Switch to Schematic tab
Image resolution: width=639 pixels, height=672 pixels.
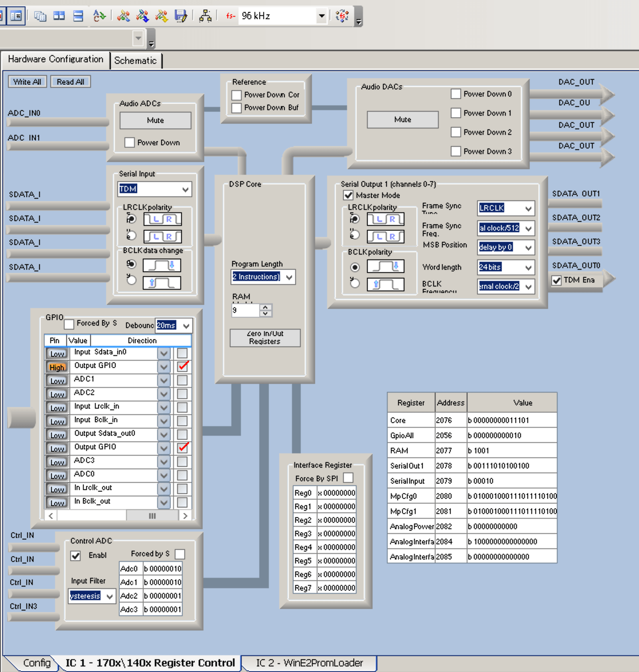coord(135,61)
